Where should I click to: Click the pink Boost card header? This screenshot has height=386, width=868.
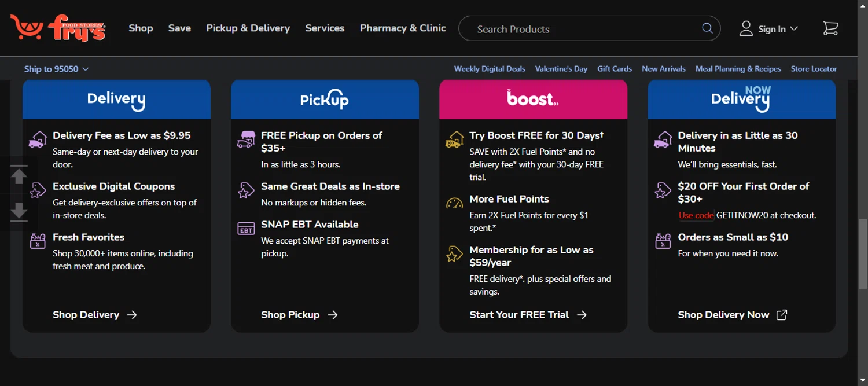pyautogui.click(x=533, y=100)
